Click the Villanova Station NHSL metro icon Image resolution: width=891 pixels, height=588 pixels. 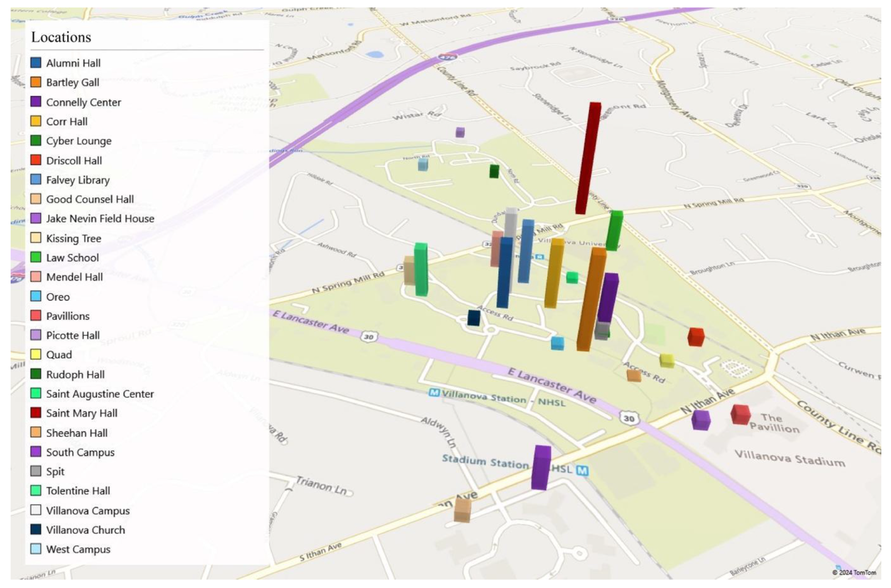coord(434,393)
